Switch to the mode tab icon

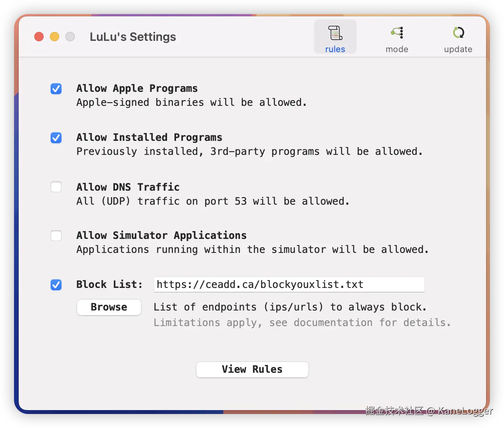[x=397, y=33]
